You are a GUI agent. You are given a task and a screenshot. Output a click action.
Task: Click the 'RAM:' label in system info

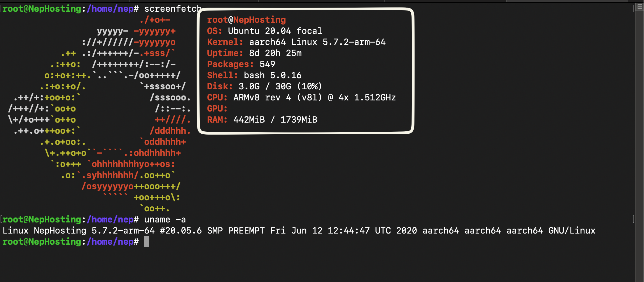217,120
